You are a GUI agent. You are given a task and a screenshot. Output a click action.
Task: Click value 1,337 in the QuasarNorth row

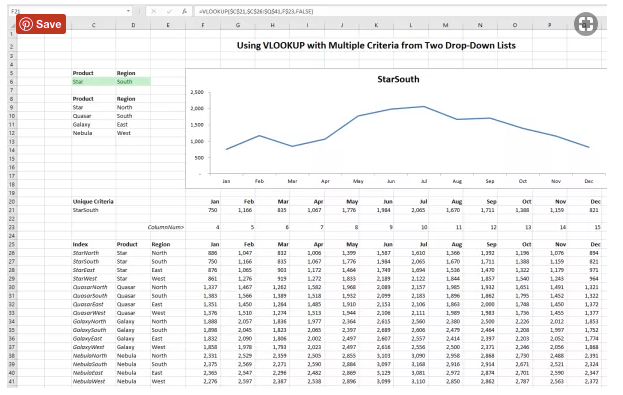(x=210, y=287)
